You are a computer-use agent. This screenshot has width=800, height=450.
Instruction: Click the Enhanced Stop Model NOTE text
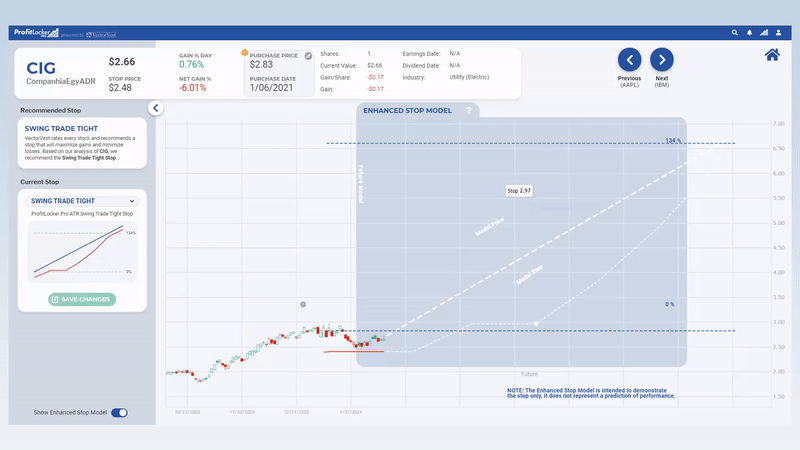click(591, 393)
